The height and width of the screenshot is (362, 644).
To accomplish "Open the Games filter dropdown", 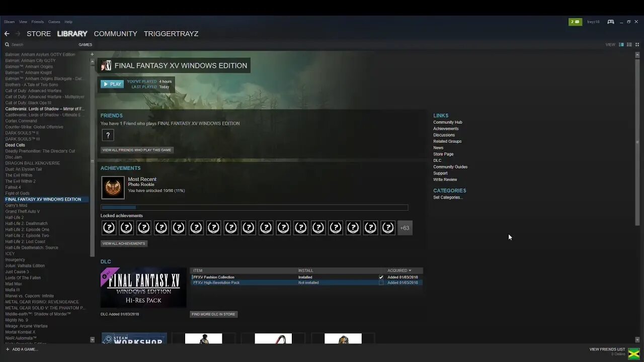I will (x=85, y=45).
